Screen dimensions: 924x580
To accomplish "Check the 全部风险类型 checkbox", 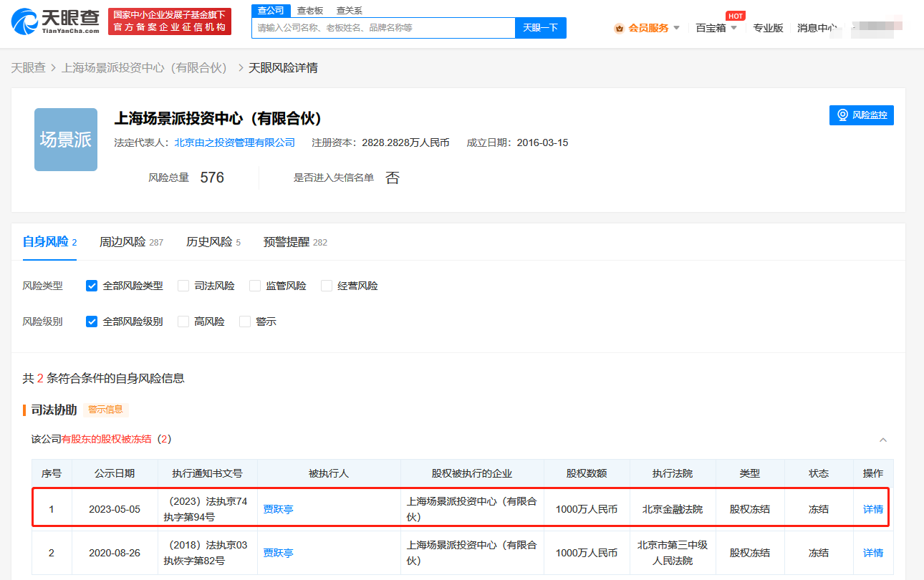I will click(92, 286).
